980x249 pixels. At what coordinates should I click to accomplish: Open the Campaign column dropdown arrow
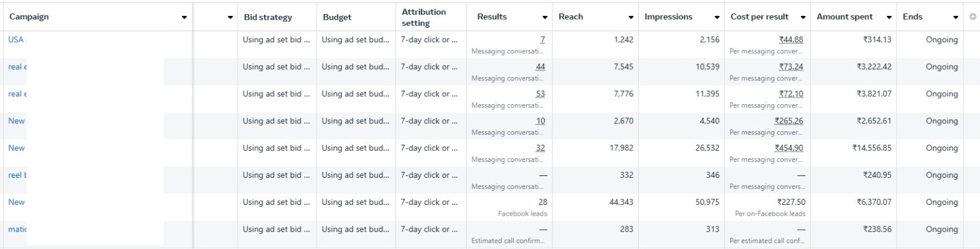pyautogui.click(x=184, y=17)
